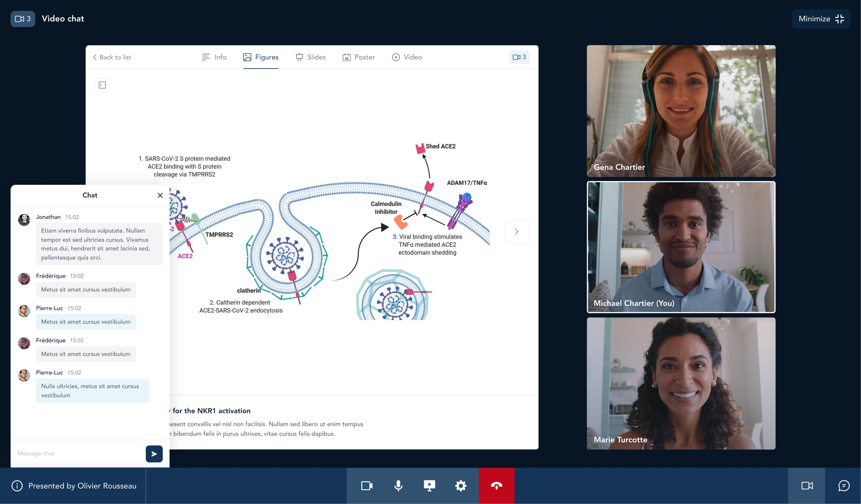Click the Info tab in viewer
861x504 pixels.
click(214, 56)
